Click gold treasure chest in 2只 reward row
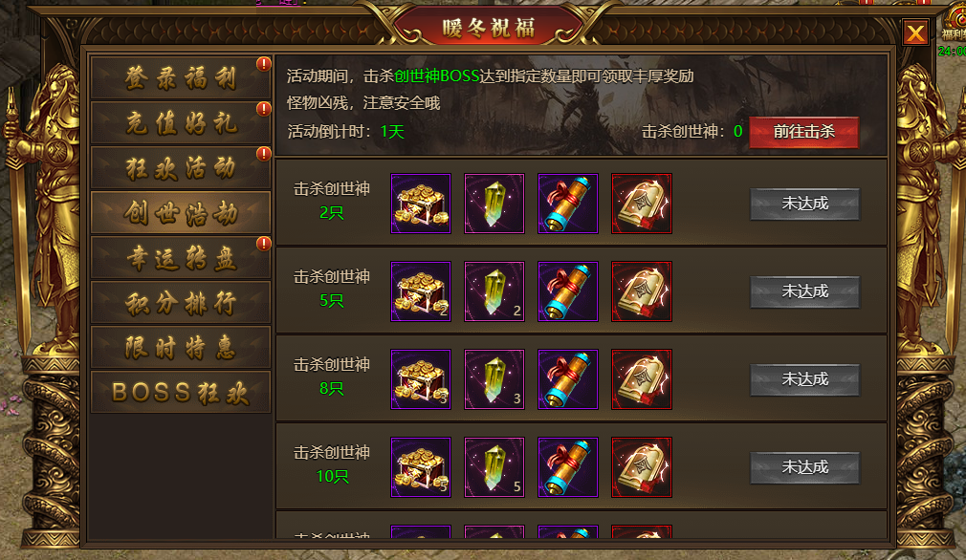The image size is (966, 560). pyautogui.click(x=421, y=204)
